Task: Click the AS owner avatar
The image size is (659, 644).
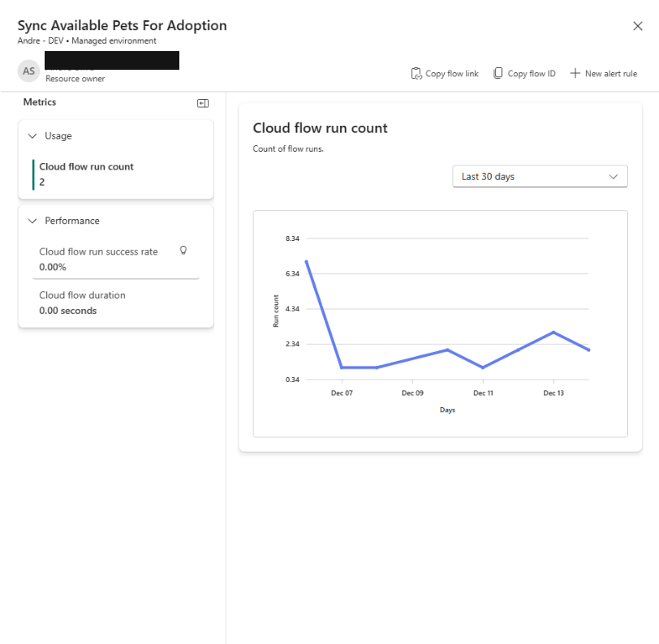Action: click(28, 71)
